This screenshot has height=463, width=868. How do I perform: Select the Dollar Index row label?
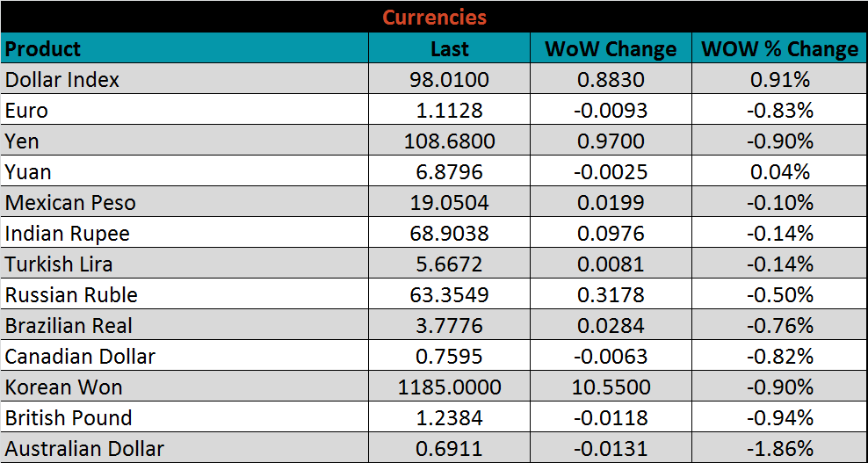(62, 80)
